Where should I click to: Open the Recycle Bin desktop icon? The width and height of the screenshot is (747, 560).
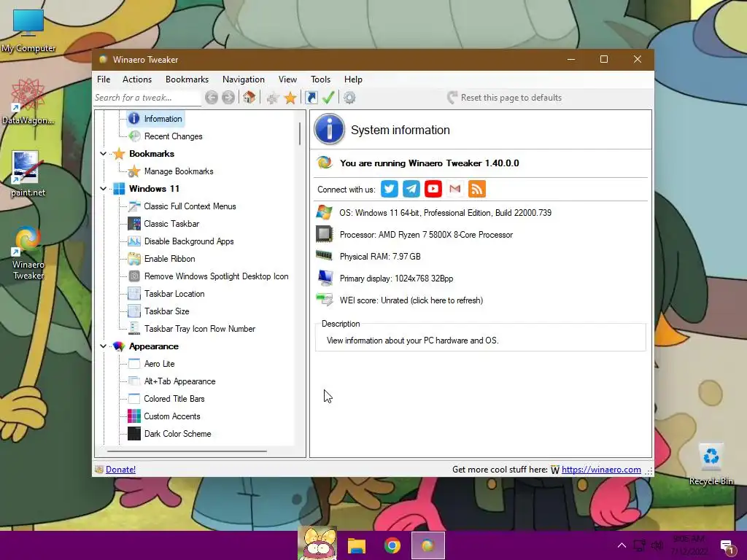tap(711, 464)
